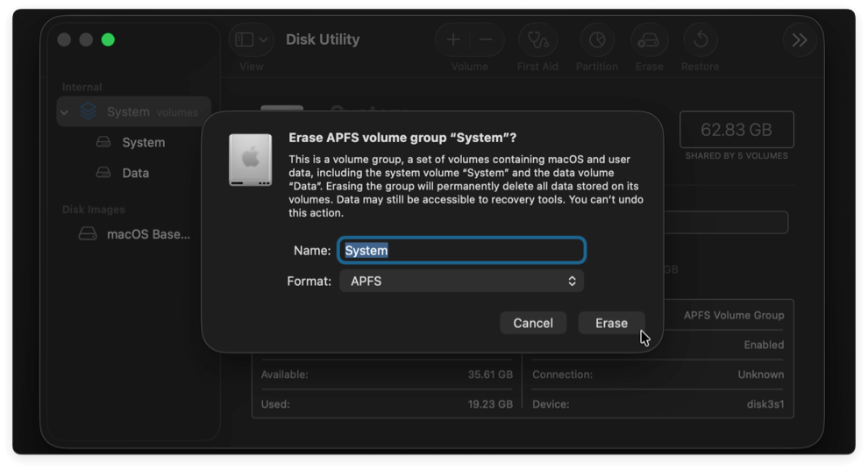The image size is (868, 471).
Task: Select the Data volume in sidebar
Action: coord(136,173)
